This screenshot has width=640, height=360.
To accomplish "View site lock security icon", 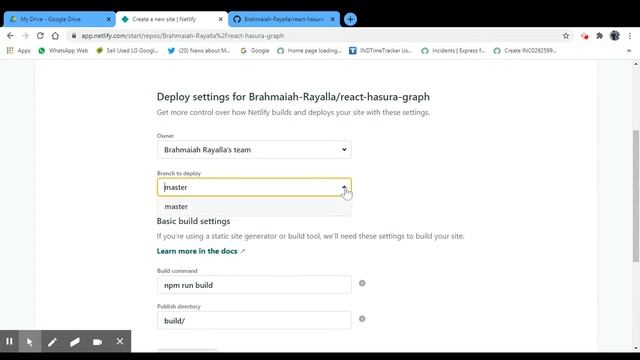I will pos(74,36).
